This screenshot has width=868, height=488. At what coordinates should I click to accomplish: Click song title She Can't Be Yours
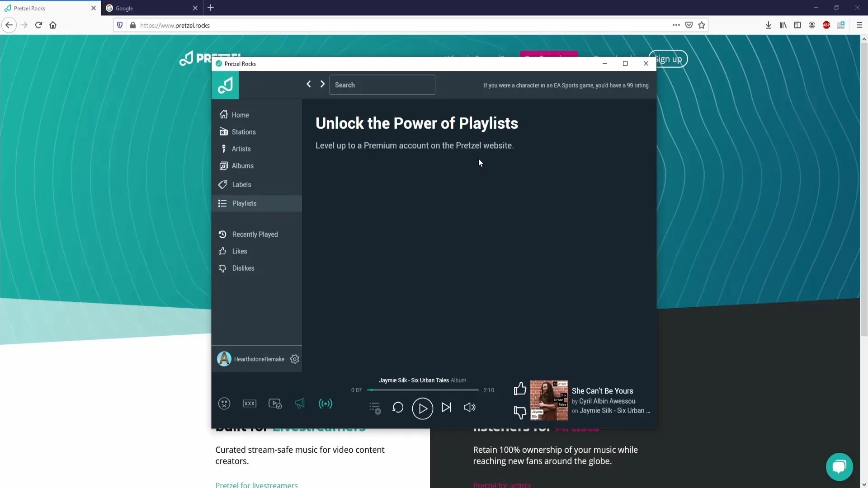[x=602, y=391]
